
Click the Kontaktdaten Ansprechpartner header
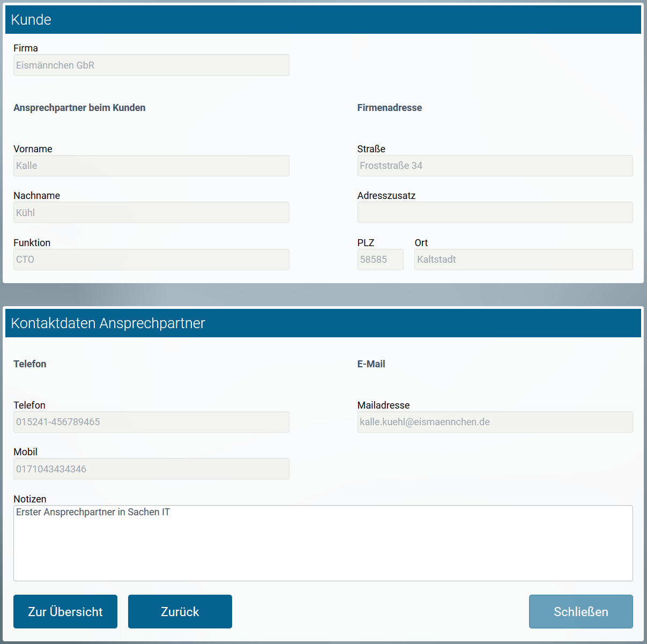tap(323, 323)
